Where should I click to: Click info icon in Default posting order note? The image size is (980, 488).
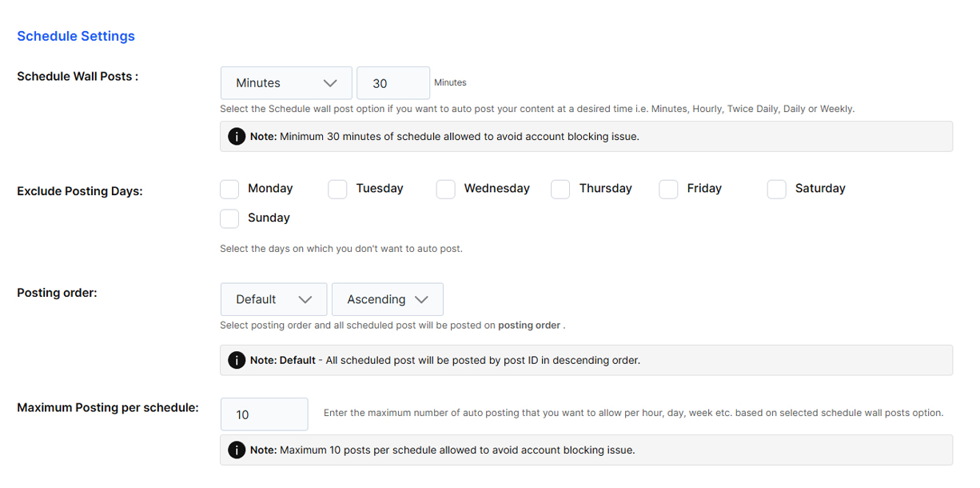pyautogui.click(x=237, y=360)
